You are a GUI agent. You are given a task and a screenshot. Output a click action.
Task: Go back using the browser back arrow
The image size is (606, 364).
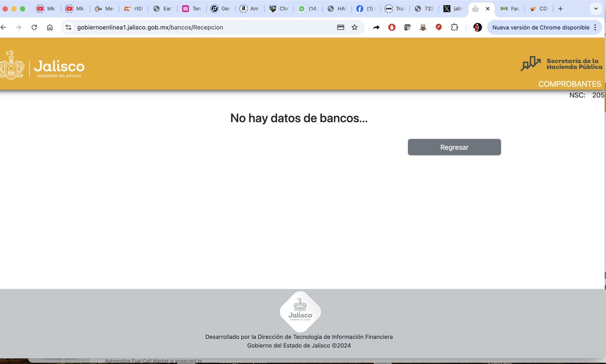(x=4, y=27)
